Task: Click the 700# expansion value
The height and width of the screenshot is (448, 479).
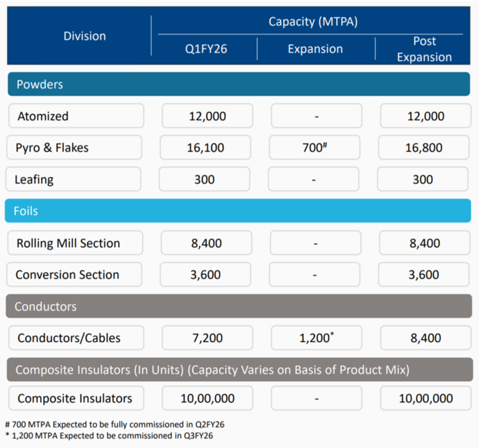Action: tap(315, 148)
